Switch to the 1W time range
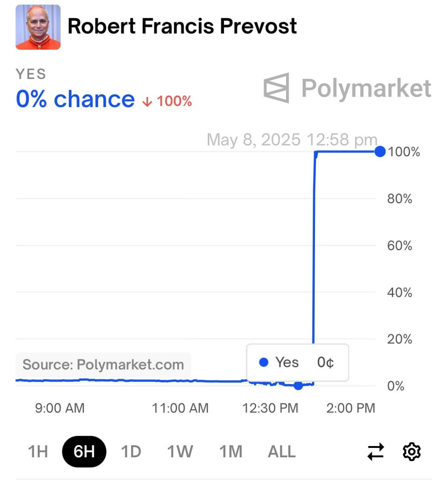448x483 pixels. click(x=180, y=451)
